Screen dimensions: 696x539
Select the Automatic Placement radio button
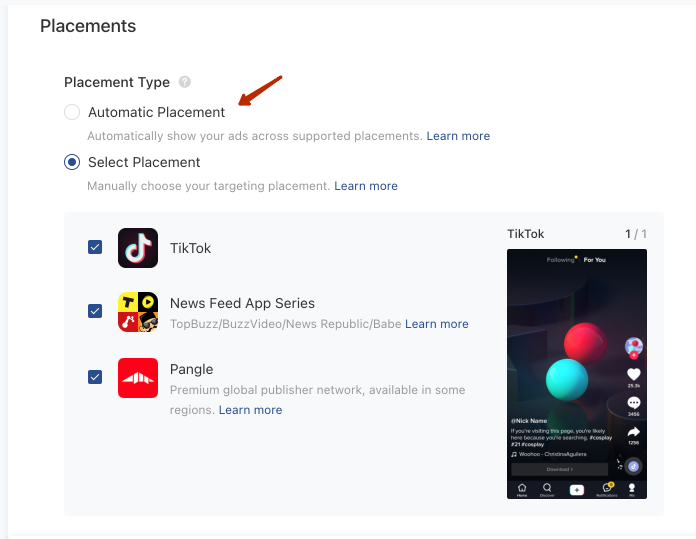point(72,112)
